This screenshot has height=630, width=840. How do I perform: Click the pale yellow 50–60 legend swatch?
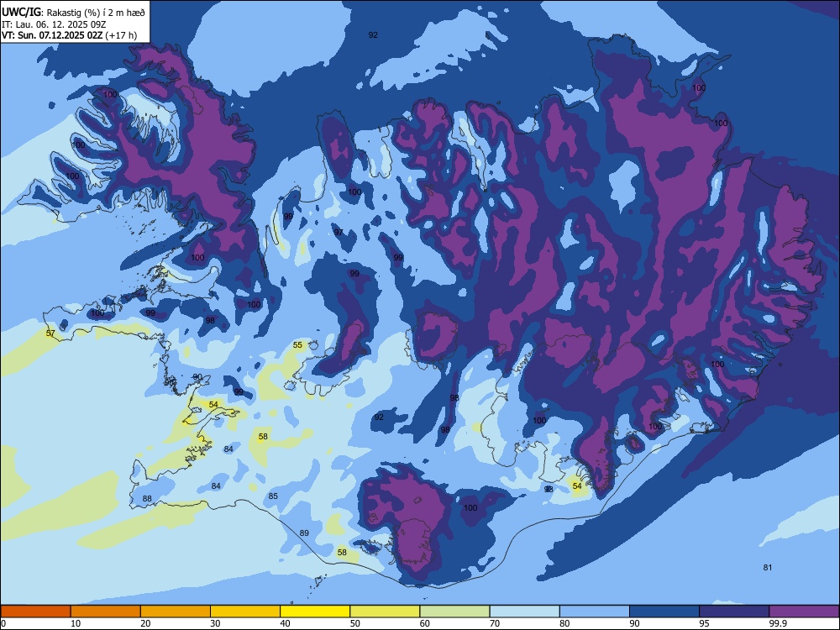(x=385, y=612)
